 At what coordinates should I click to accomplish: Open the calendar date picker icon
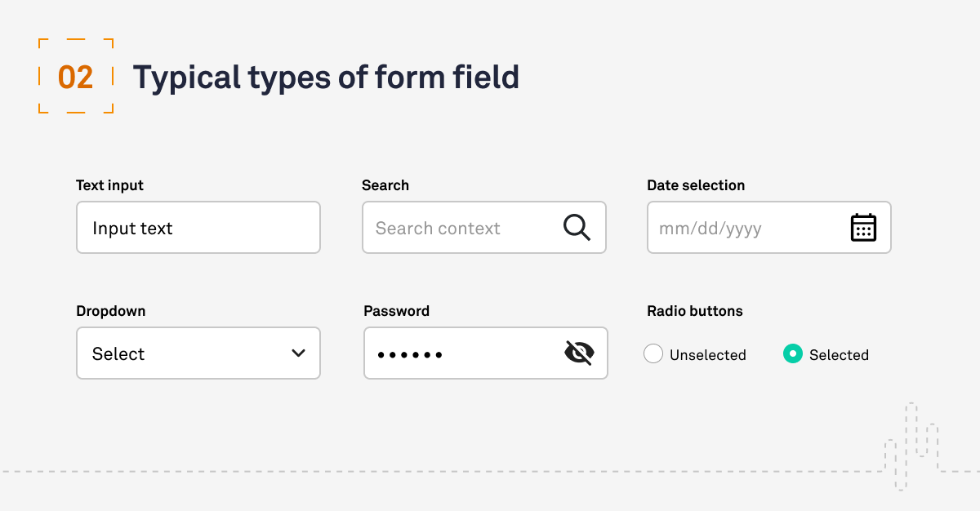click(x=863, y=228)
